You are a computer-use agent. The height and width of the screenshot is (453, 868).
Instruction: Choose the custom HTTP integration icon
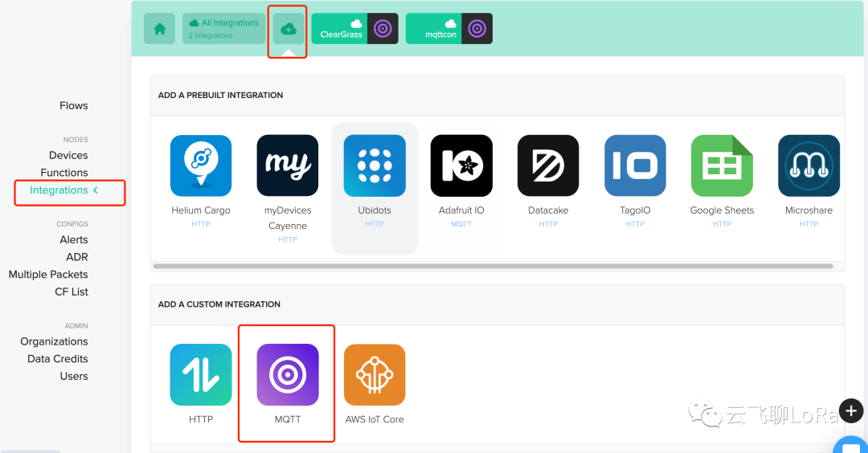click(201, 374)
